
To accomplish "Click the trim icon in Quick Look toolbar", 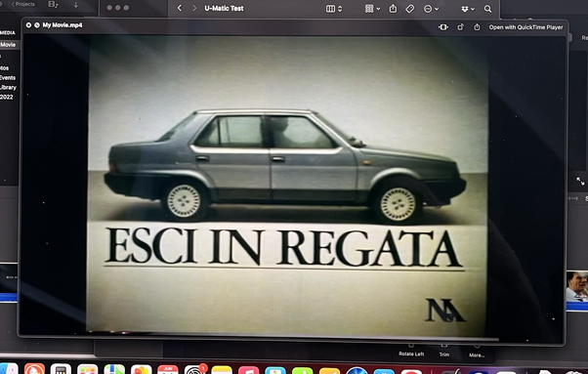I will click(443, 27).
